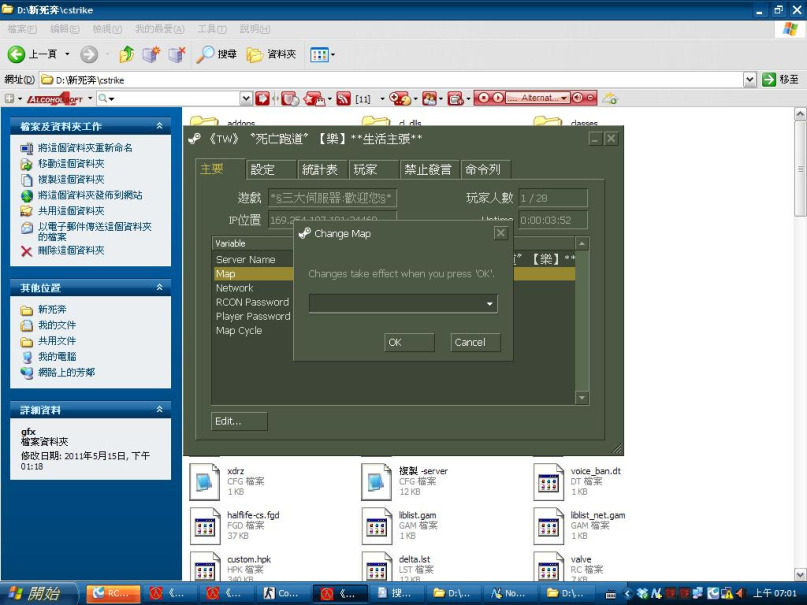
Task: Open the Views dropdown arrow in toolbar
Action: pyautogui.click(x=332, y=54)
